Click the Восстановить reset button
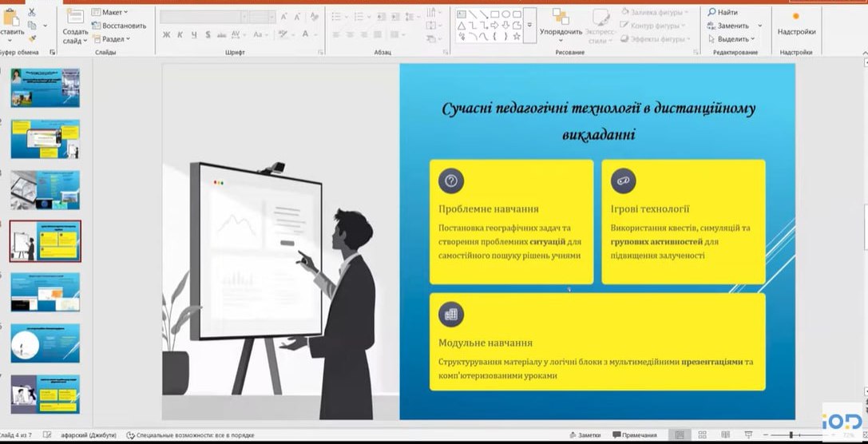This screenshot has width=868, height=444. point(119,26)
